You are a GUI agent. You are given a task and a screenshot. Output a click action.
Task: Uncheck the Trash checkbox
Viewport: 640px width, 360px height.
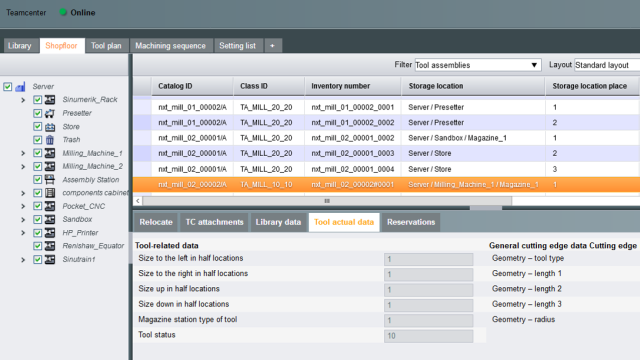point(38,140)
